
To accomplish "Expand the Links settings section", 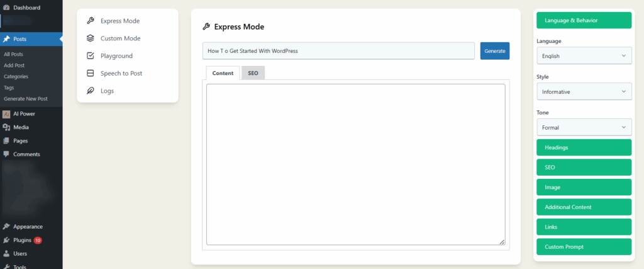I will click(x=584, y=227).
